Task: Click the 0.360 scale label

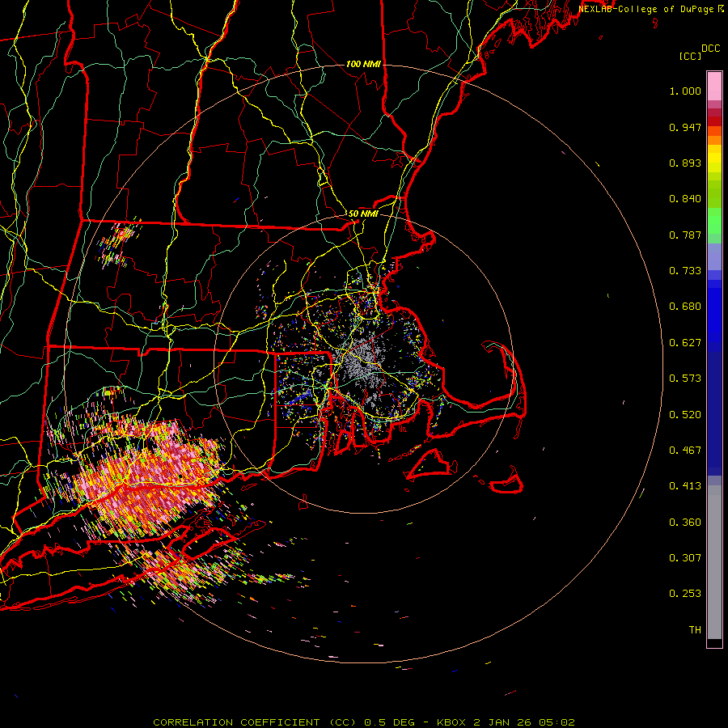Action: (685, 523)
